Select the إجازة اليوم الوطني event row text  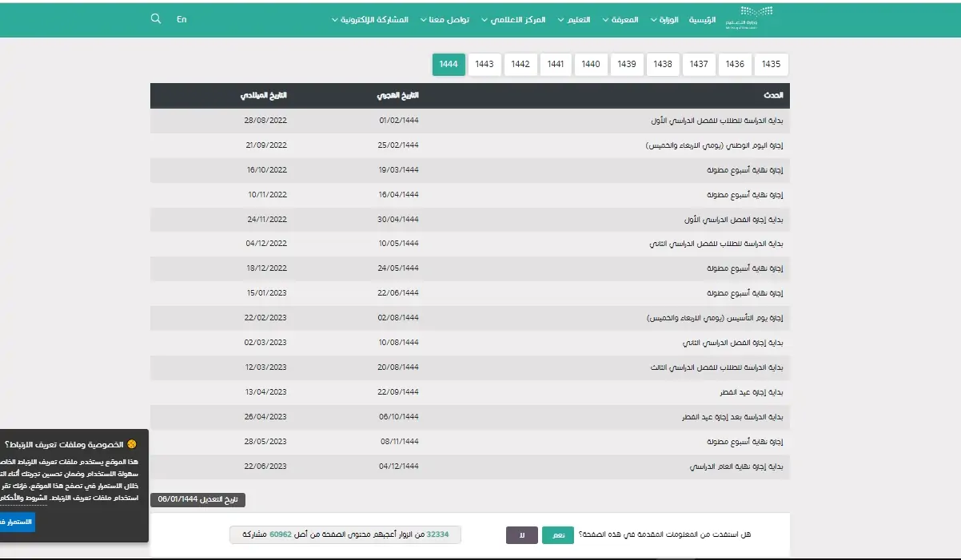tap(715, 145)
